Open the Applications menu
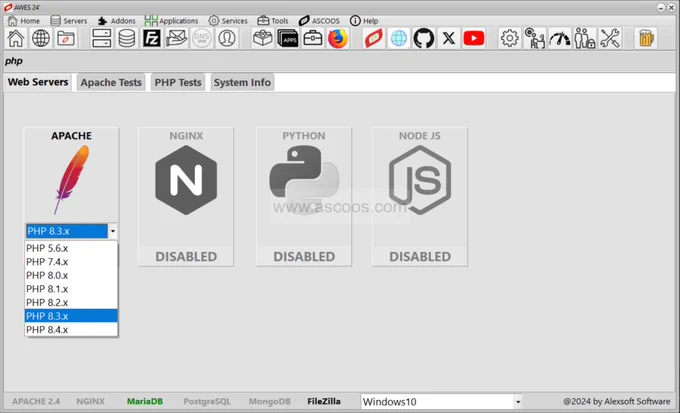 (171, 20)
